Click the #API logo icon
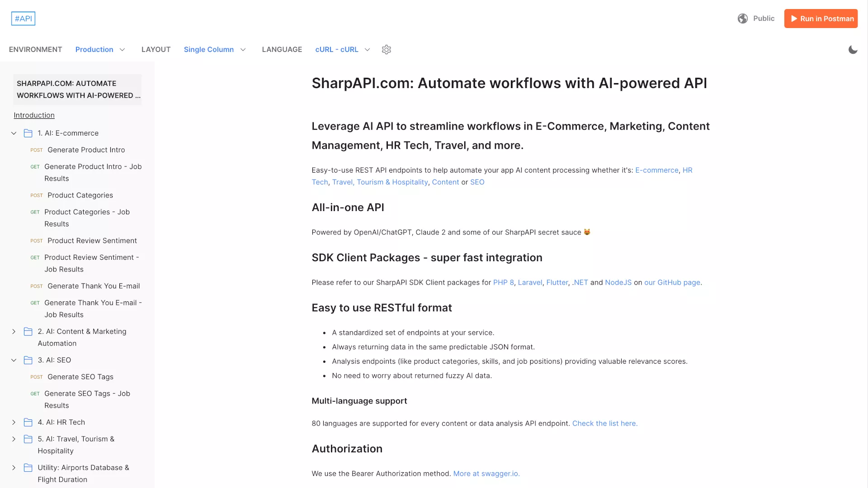 coord(23,19)
